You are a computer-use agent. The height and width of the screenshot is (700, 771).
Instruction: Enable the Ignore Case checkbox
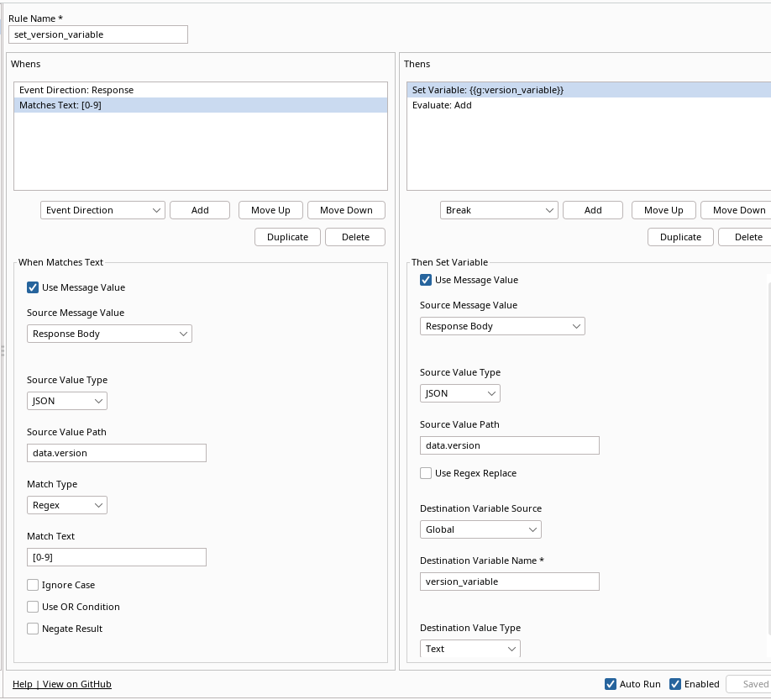pyautogui.click(x=33, y=585)
